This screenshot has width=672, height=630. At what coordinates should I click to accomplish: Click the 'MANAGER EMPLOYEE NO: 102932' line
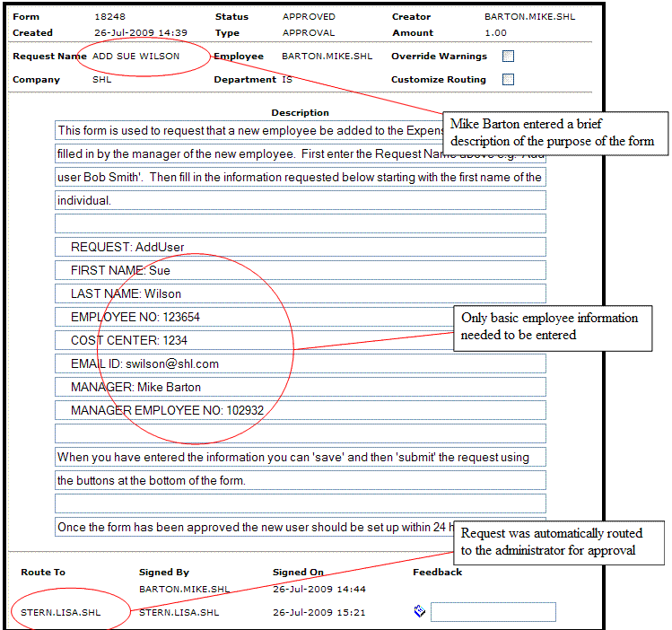point(300,410)
